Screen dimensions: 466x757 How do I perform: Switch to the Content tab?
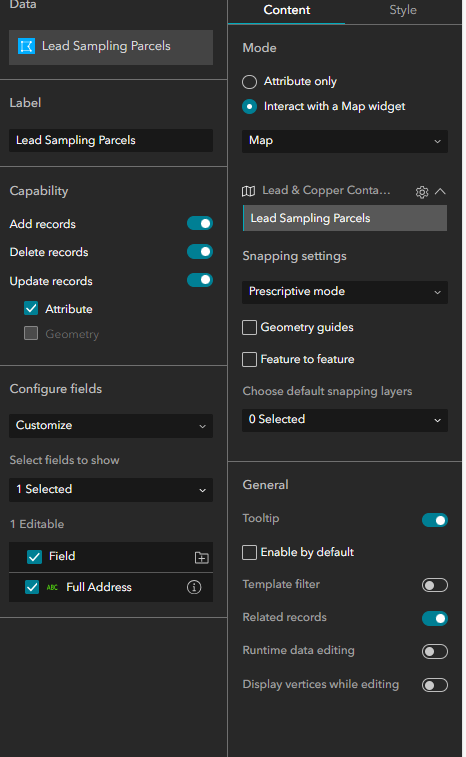(x=286, y=10)
